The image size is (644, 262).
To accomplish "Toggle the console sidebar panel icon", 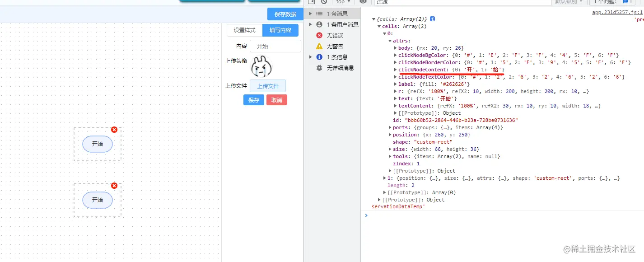I will click(311, 2).
